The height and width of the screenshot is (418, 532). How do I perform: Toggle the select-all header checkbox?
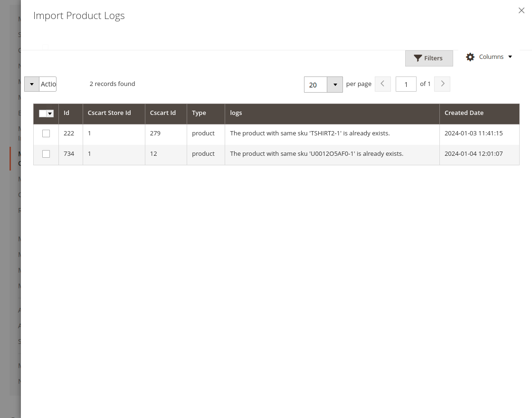click(x=43, y=114)
